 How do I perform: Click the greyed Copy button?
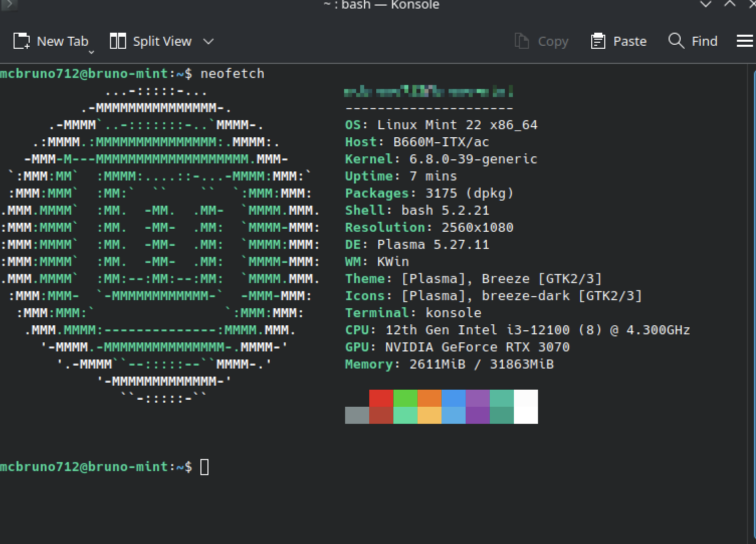pos(542,41)
